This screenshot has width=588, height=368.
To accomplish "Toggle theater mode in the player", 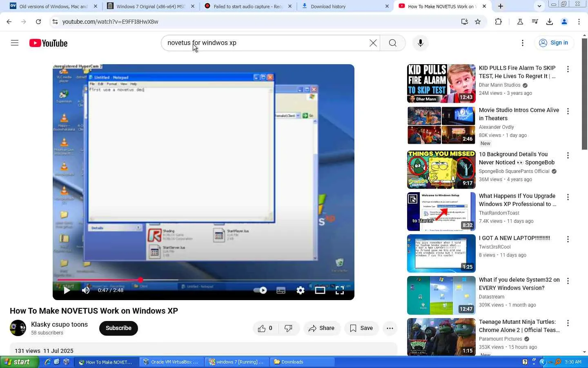I will click(320, 290).
